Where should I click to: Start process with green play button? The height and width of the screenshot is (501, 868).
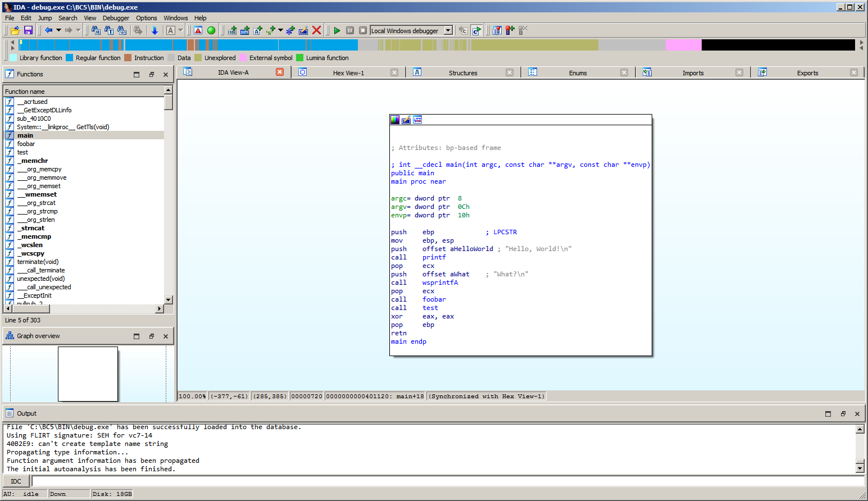337,30
